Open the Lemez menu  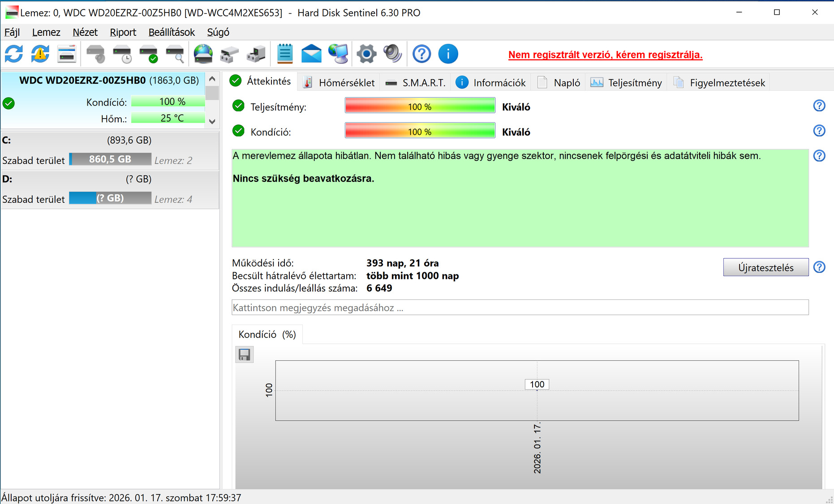46,32
